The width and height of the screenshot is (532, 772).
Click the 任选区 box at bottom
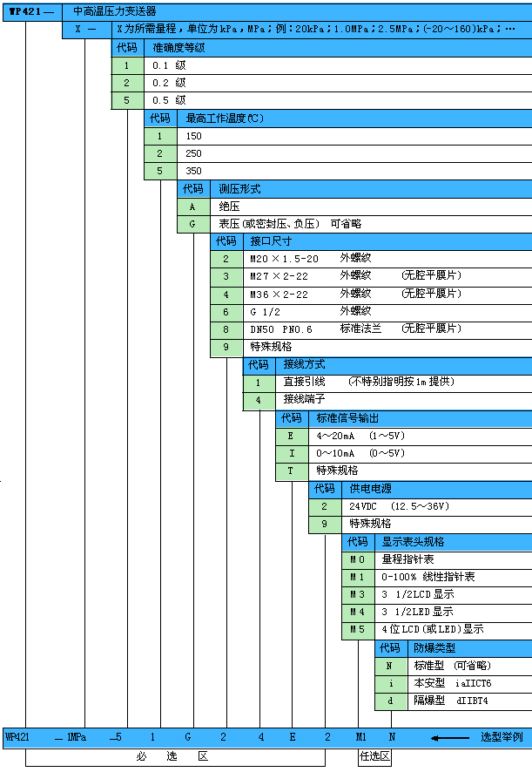click(374, 756)
